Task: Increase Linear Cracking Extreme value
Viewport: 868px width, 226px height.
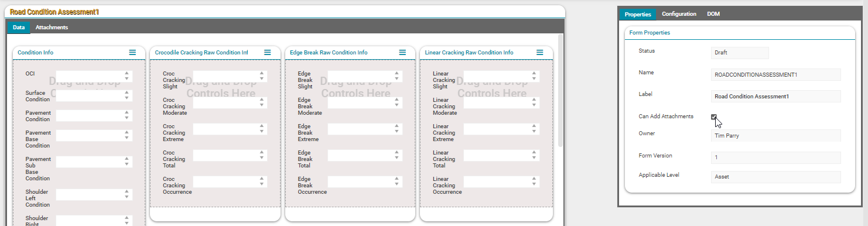Action: pos(534,126)
